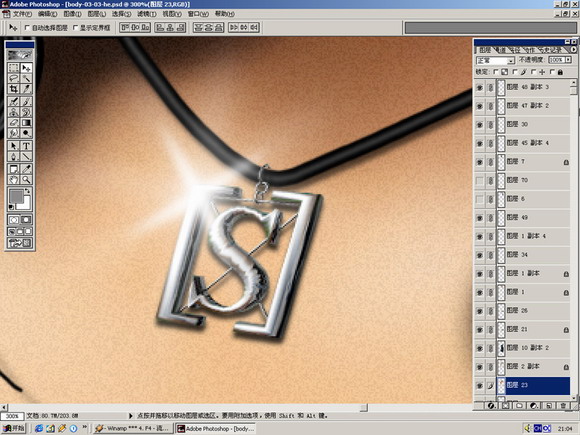Select the Clone Stamp tool
The width and height of the screenshot is (580, 435).
[14, 112]
